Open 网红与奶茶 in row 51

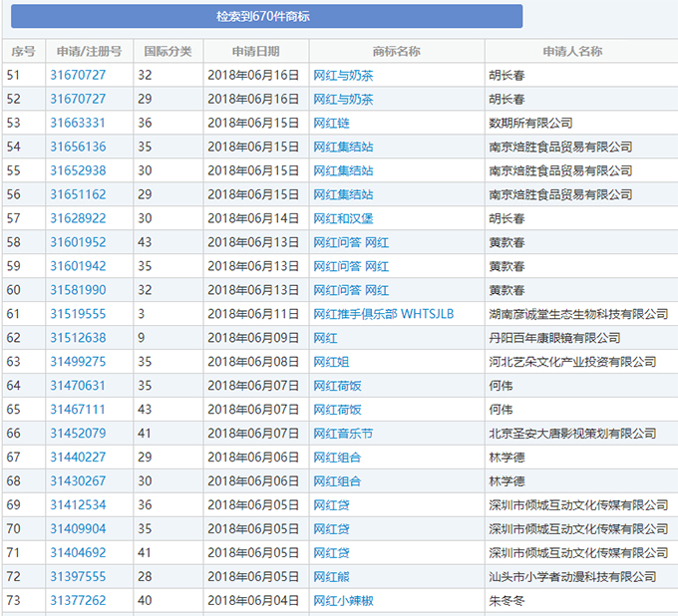point(343,76)
